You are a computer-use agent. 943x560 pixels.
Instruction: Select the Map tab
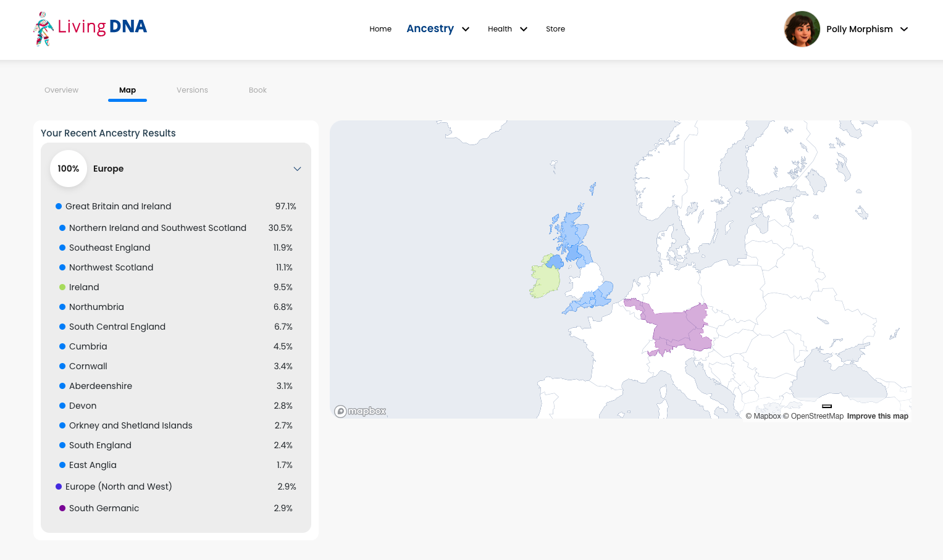pos(127,90)
